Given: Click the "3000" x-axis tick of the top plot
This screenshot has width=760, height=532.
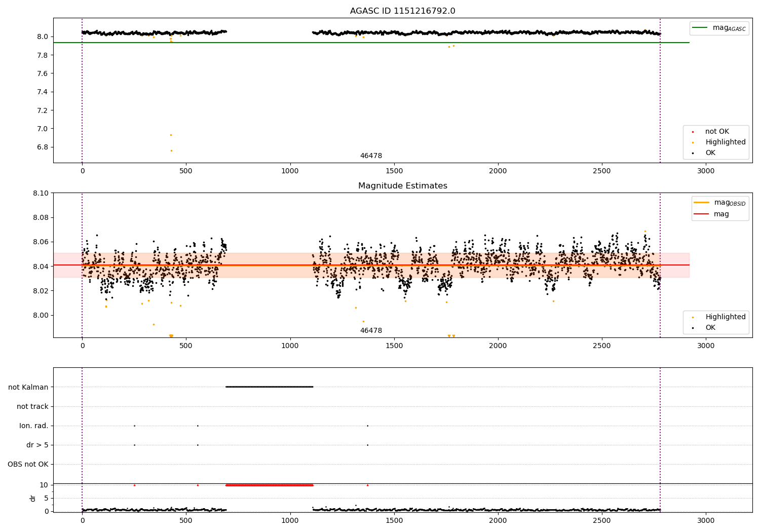Looking at the screenshot, I should pyautogui.click(x=706, y=171).
